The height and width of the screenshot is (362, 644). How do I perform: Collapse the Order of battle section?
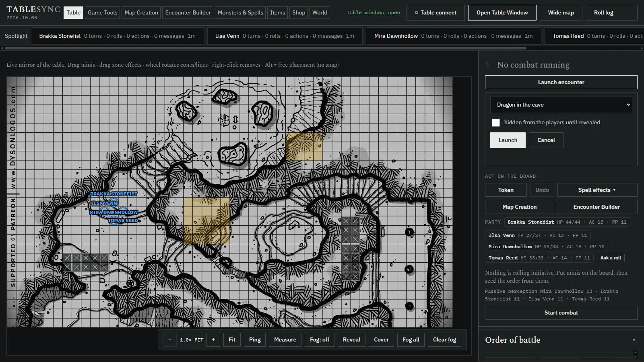click(x=634, y=340)
